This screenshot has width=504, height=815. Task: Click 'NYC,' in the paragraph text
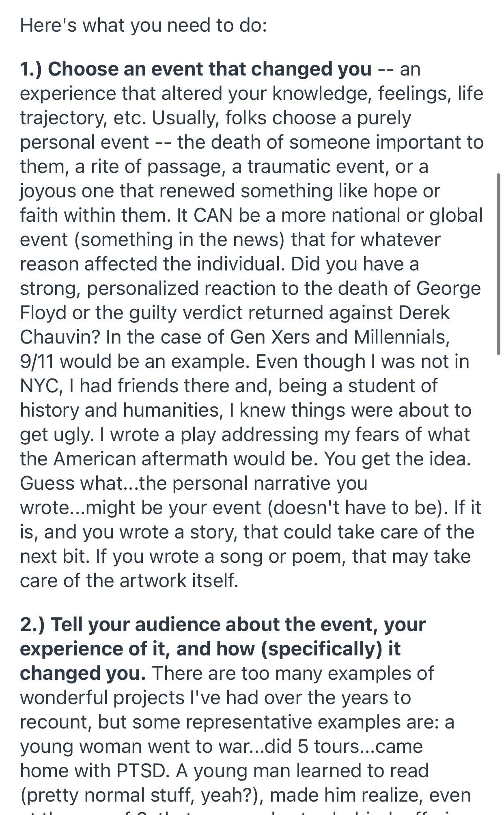pyautogui.click(x=41, y=386)
